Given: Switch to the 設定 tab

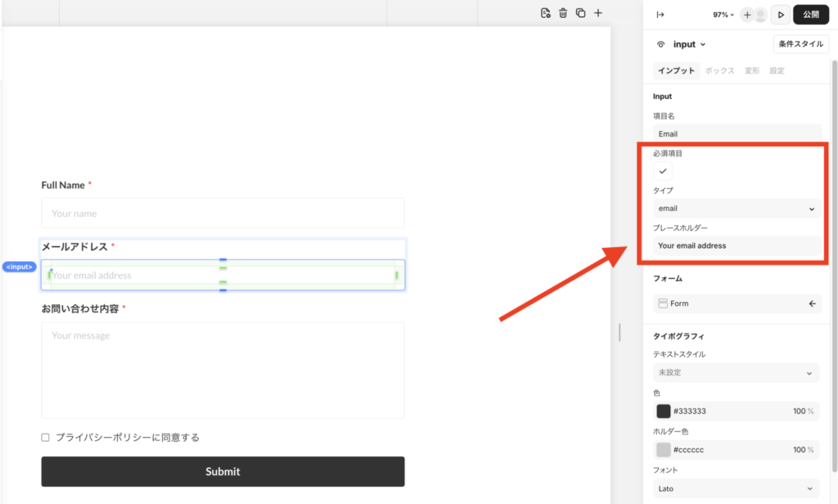Looking at the screenshot, I should [777, 71].
